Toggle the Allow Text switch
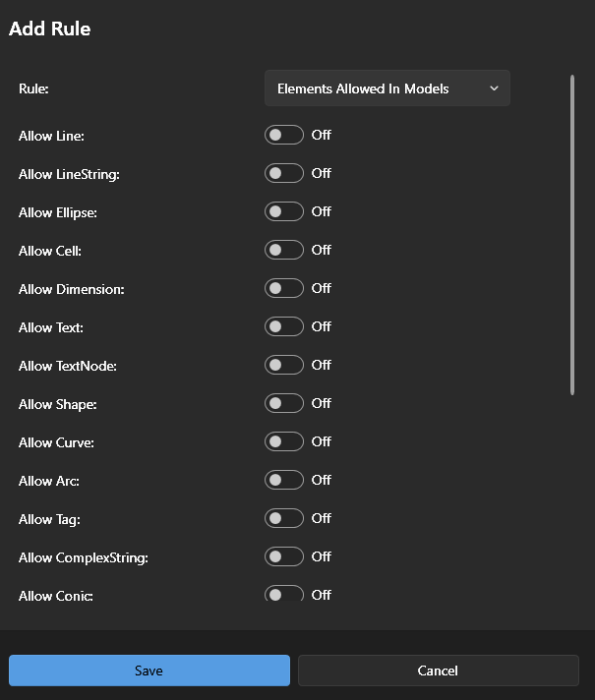595x700 pixels. point(283,326)
